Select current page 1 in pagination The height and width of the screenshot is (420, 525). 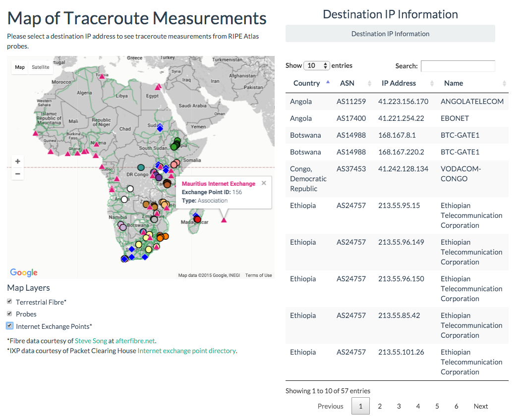pyautogui.click(x=360, y=406)
